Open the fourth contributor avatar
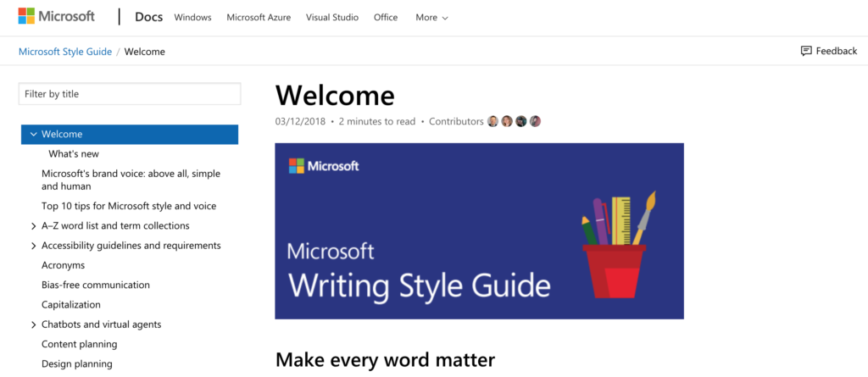The height and width of the screenshot is (377, 868). point(535,121)
